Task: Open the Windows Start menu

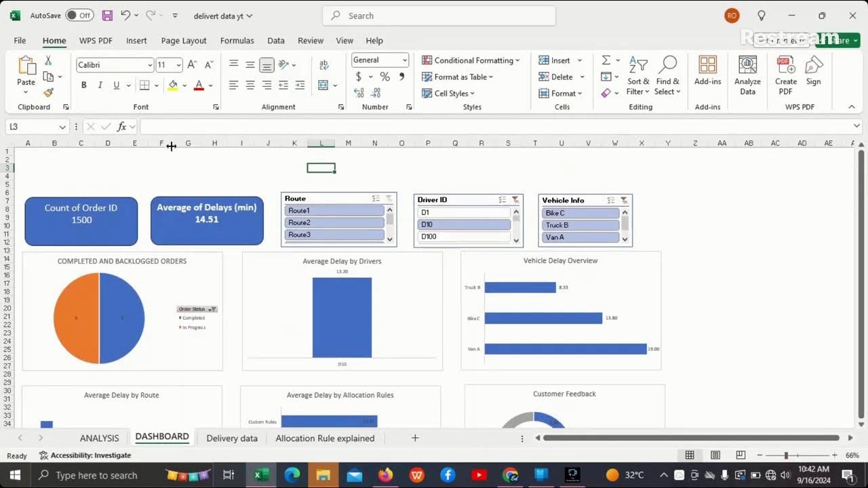Action: [x=15, y=475]
